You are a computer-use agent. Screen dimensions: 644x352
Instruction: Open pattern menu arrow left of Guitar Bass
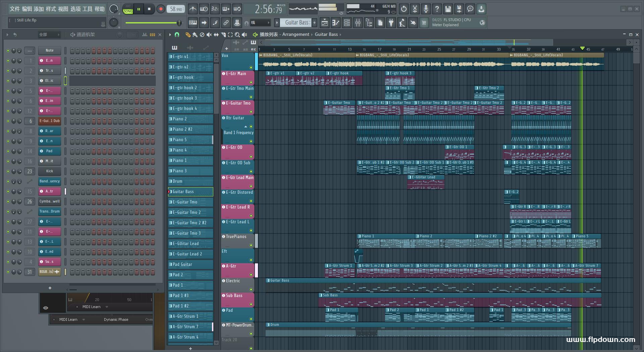click(x=277, y=23)
